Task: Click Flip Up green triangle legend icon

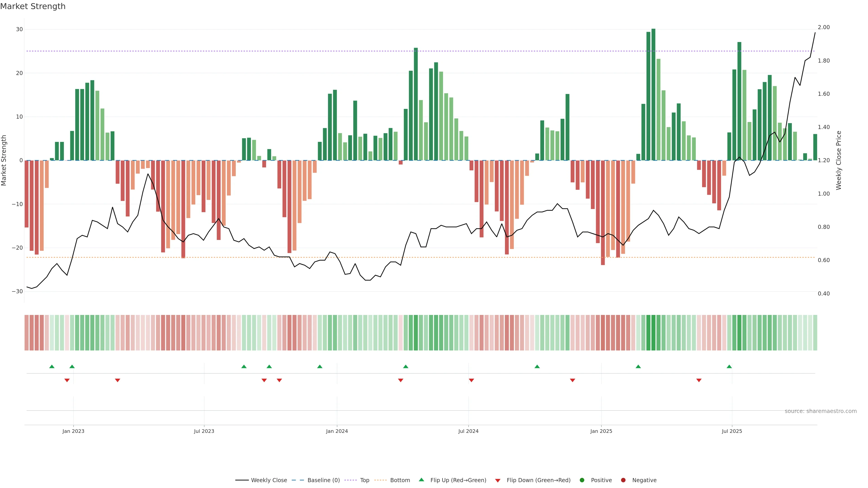Action: click(x=421, y=480)
